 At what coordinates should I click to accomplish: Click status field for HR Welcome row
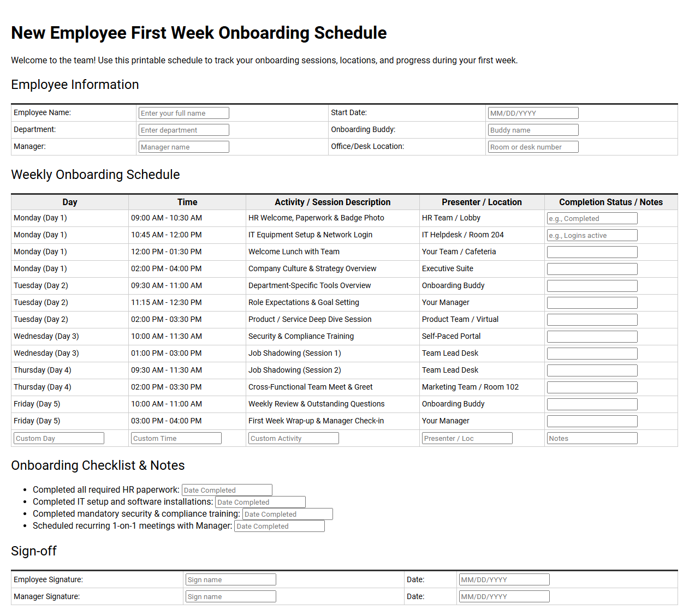click(x=592, y=218)
